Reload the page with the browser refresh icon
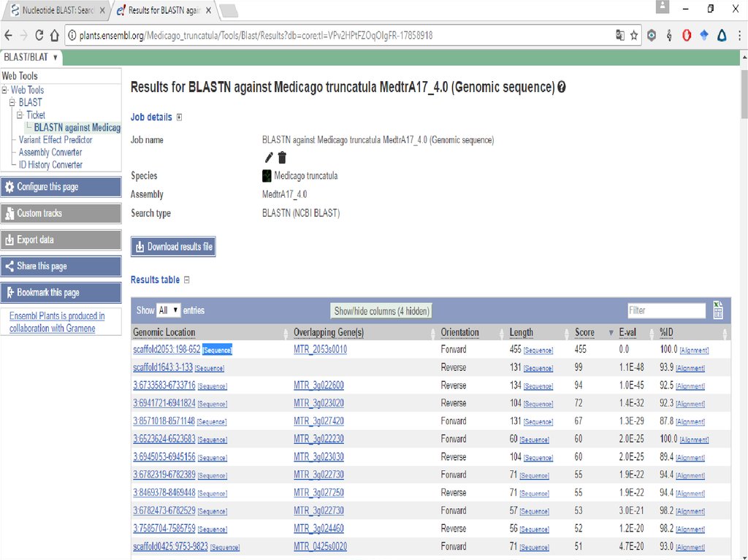Image resolution: width=748 pixels, height=560 pixels. (39, 35)
